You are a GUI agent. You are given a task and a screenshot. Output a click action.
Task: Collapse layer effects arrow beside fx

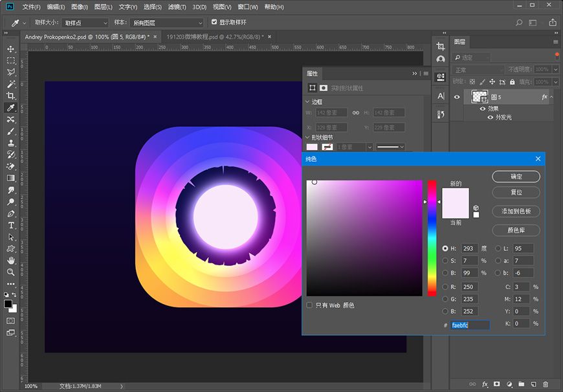click(x=551, y=97)
